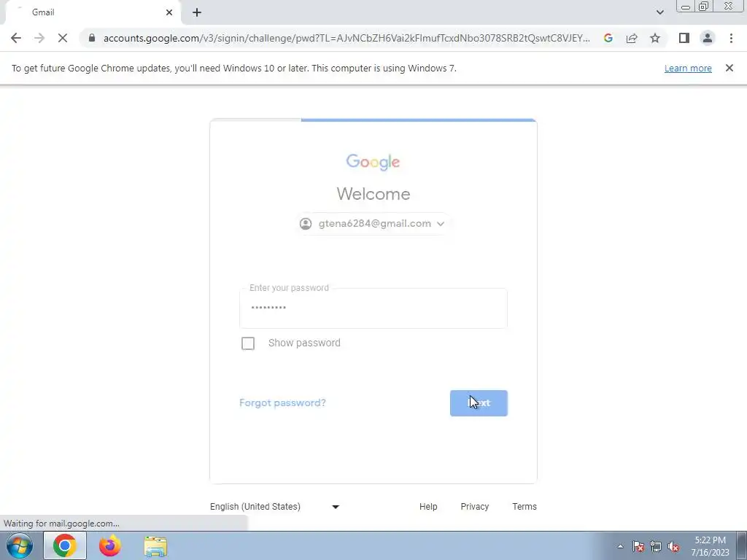Screen dimensions: 747x560
Task: Switch account gtena6284@gmail.com chip
Action: (x=373, y=223)
